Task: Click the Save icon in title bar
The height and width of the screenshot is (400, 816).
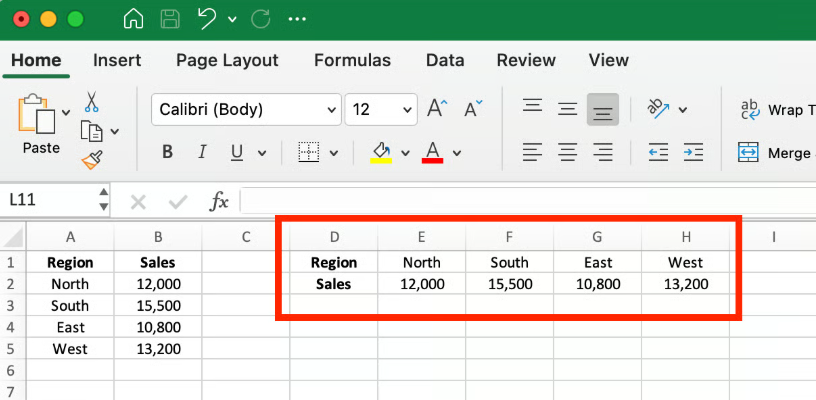Action: 170,19
